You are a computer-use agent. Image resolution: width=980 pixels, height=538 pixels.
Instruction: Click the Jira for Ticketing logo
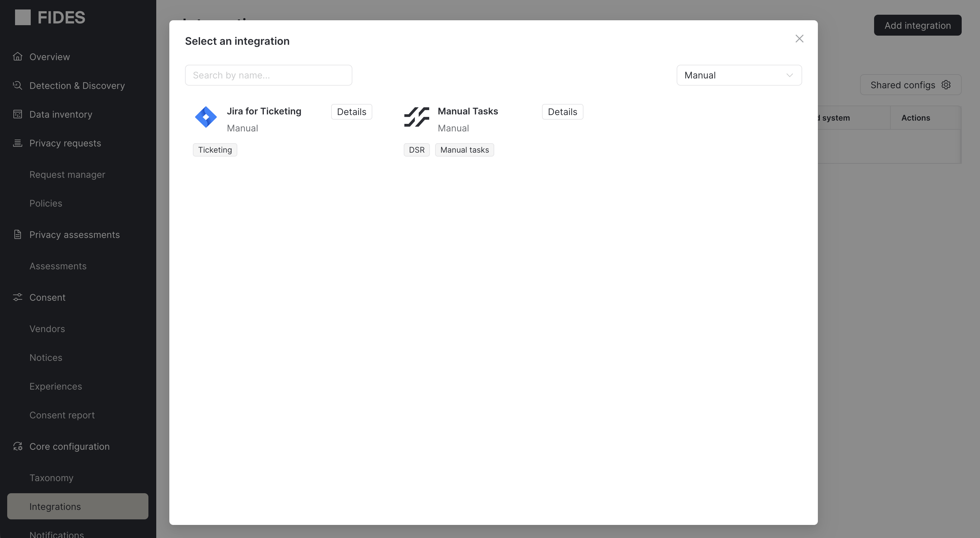click(206, 117)
